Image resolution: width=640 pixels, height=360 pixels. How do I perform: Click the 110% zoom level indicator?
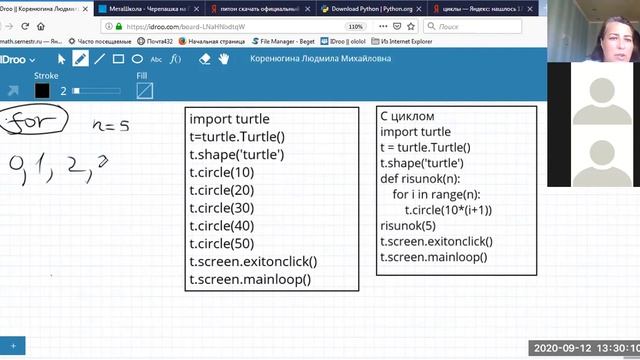[x=355, y=27]
